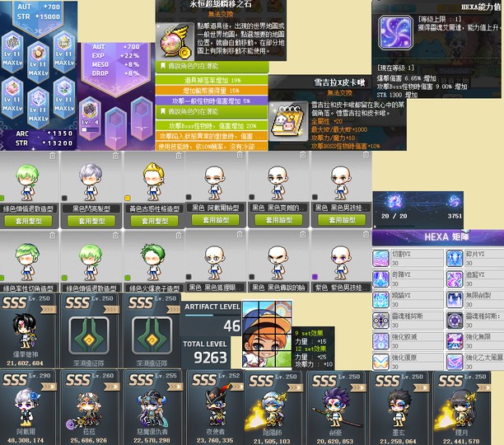Click trash icon on 黑色 阿戴爾臉型 card

pyautogui.click(x=240, y=155)
